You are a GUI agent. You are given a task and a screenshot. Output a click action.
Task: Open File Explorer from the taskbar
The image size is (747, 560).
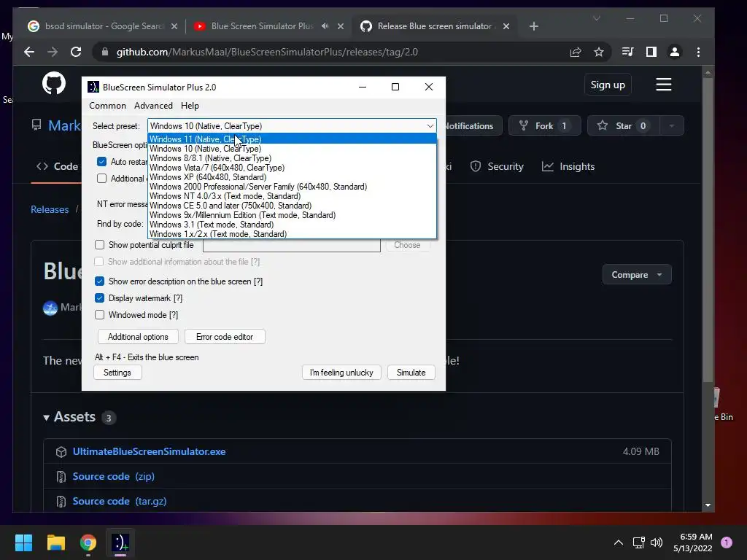coord(55,542)
